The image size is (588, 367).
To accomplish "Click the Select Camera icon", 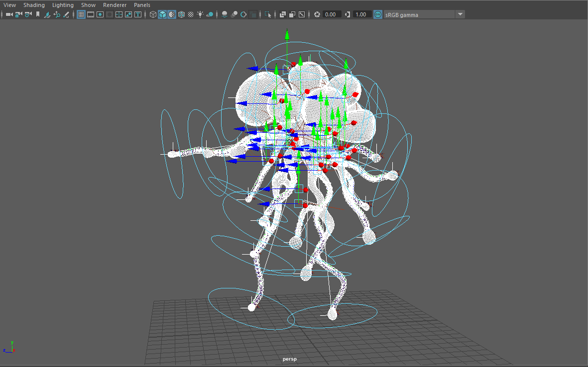I will (9, 14).
